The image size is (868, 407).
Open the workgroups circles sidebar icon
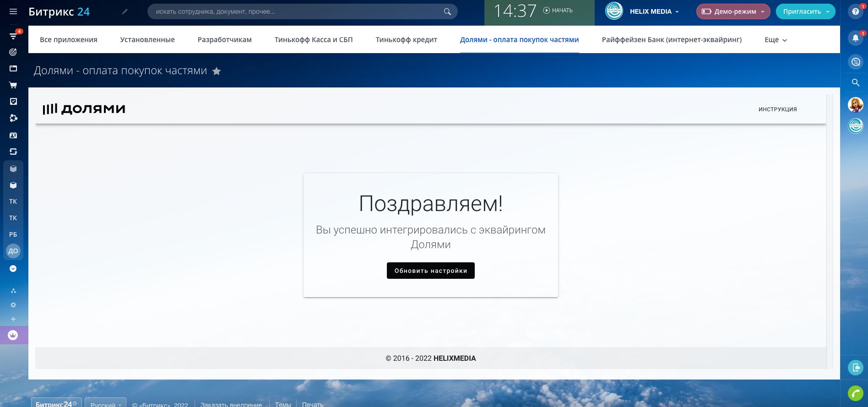pyautogui.click(x=13, y=118)
